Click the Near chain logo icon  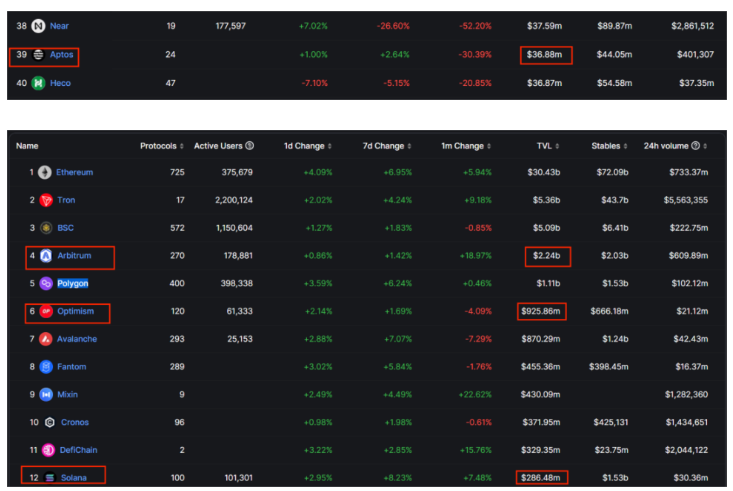point(38,26)
